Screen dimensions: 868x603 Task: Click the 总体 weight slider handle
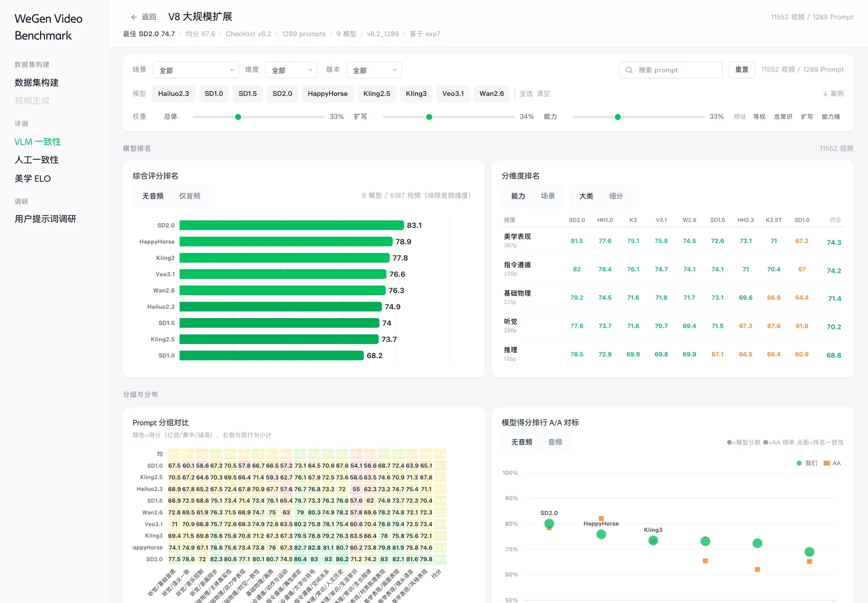pyautogui.click(x=238, y=117)
